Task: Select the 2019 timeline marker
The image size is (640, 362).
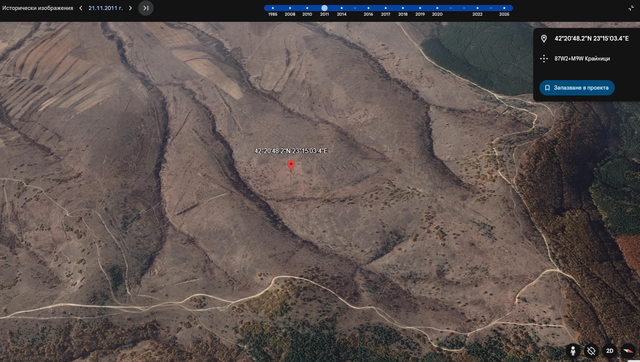Action: pos(420,8)
